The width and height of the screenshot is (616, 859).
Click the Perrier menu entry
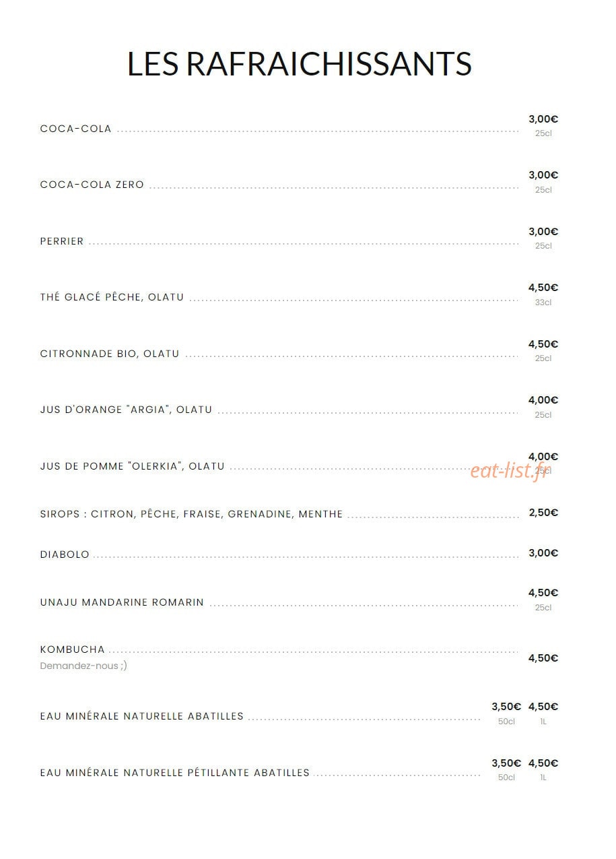(x=62, y=241)
